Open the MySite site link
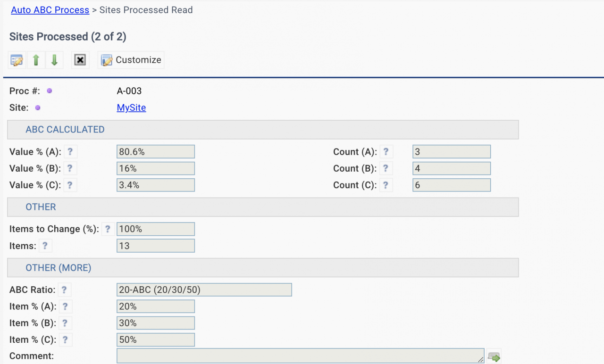Image resolution: width=604 pixels, height=364 pixels. pyautogui.click(x=131, y=108)
